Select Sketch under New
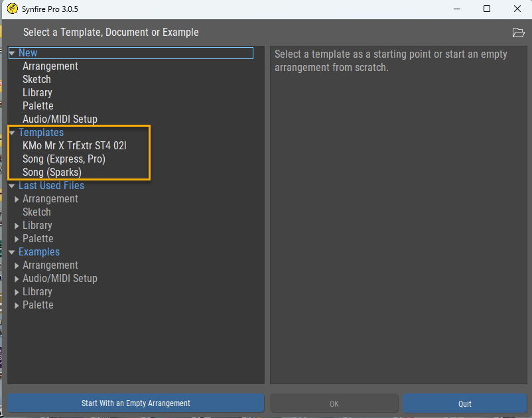This screenshot has height=418, width=532. [36, 80]
